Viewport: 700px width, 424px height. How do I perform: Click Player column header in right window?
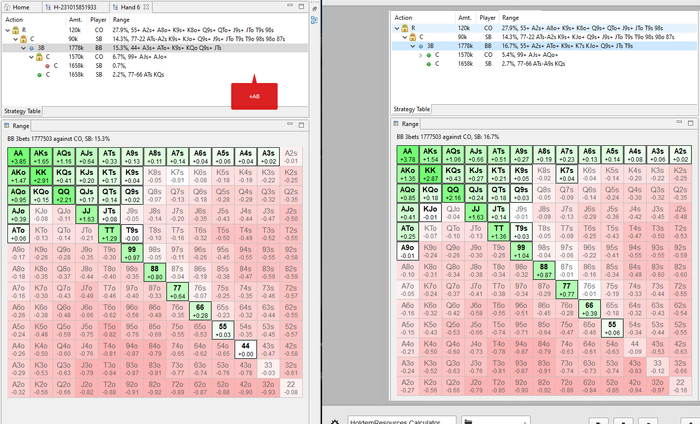[x=487, y=17]
